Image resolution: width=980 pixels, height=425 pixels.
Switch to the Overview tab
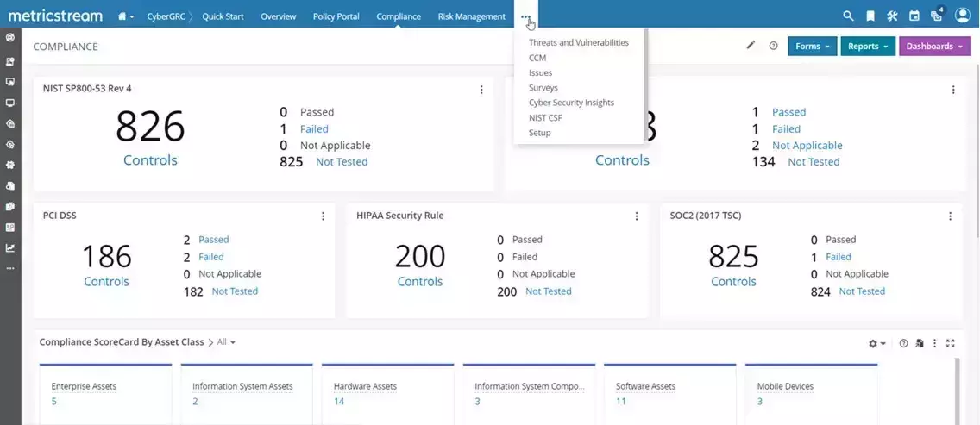(278, 16)
